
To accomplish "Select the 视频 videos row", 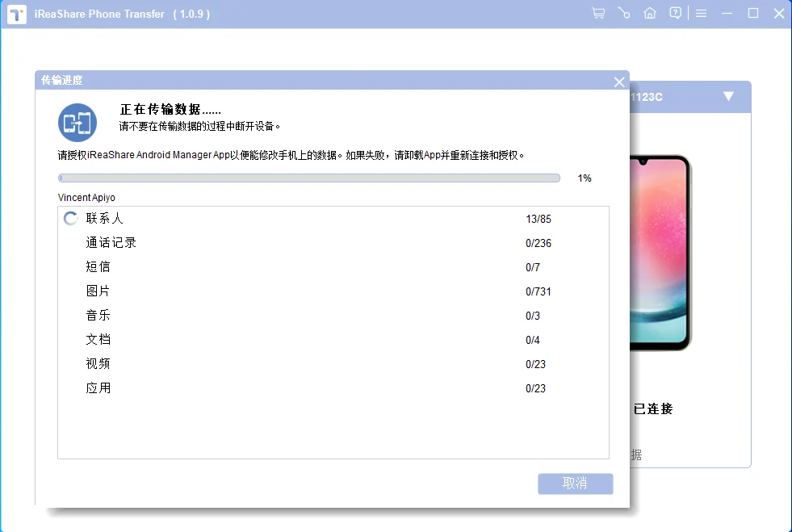I will tap(97, 363).
